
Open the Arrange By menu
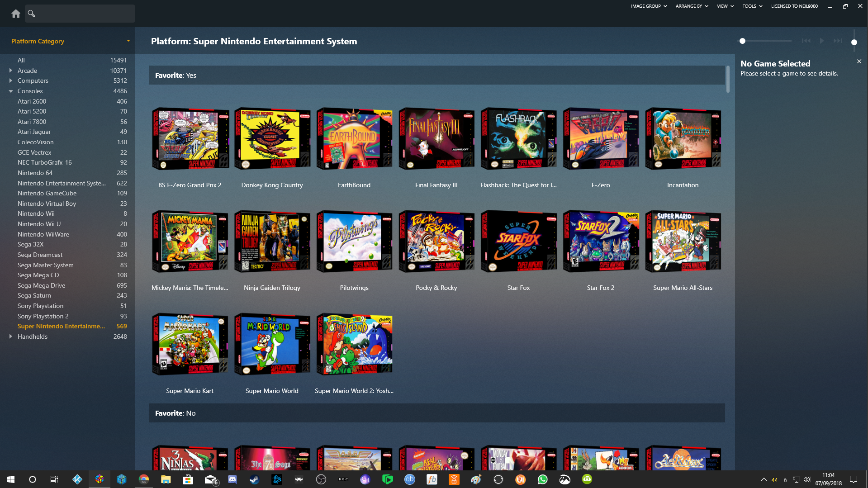(692, 6)
